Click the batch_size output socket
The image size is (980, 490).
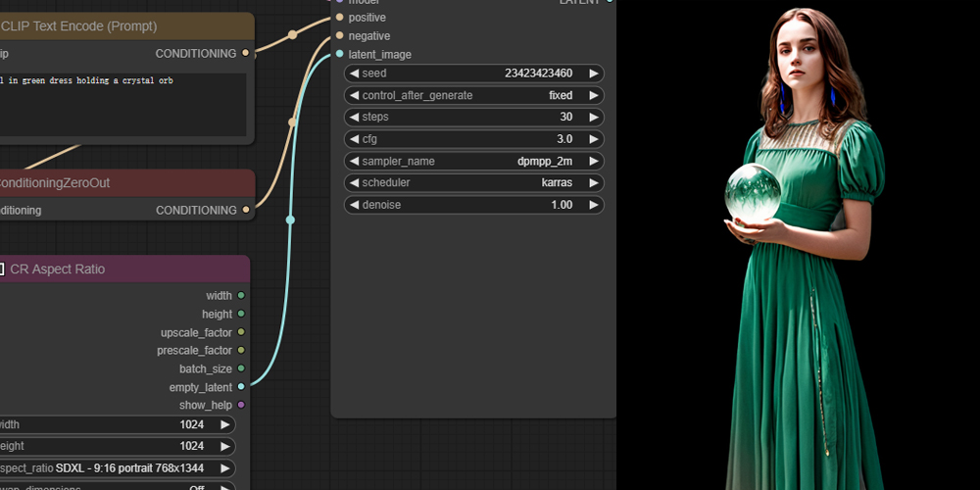pyautogui.click(x=241, y=368)
